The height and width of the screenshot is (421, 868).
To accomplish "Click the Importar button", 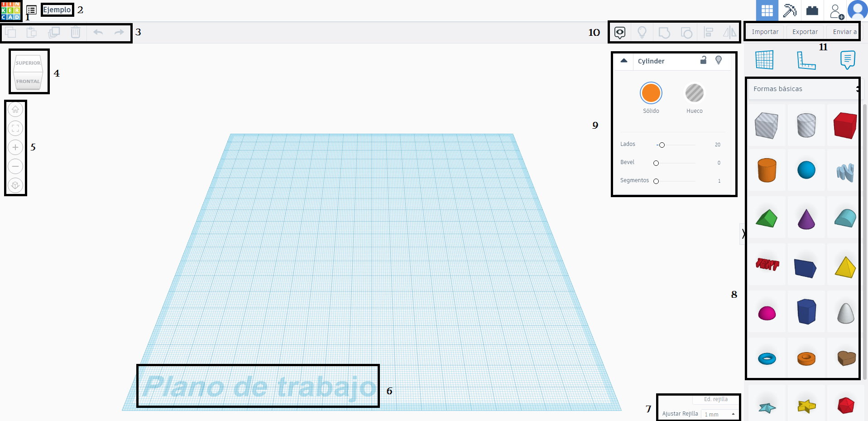I will point(765,32).
